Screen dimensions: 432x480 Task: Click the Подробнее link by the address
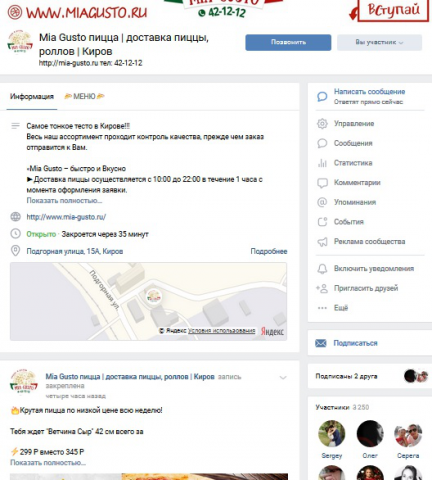[x=269, y=251]
